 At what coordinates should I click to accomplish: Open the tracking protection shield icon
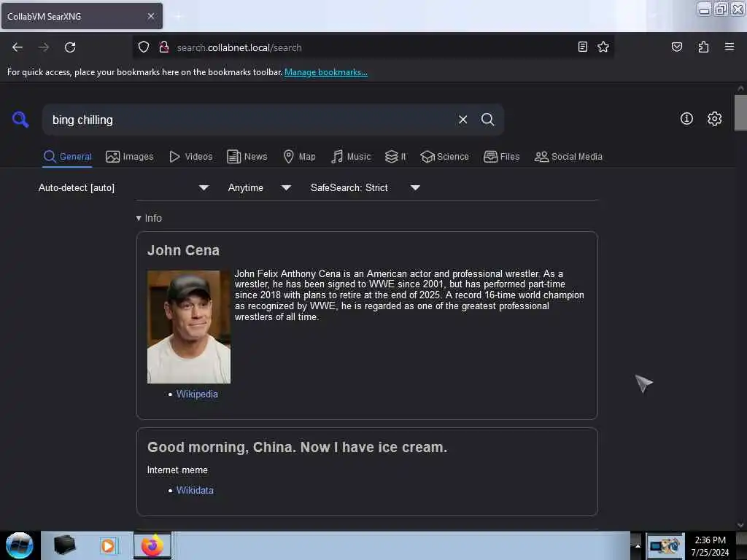tap(144, 47)
